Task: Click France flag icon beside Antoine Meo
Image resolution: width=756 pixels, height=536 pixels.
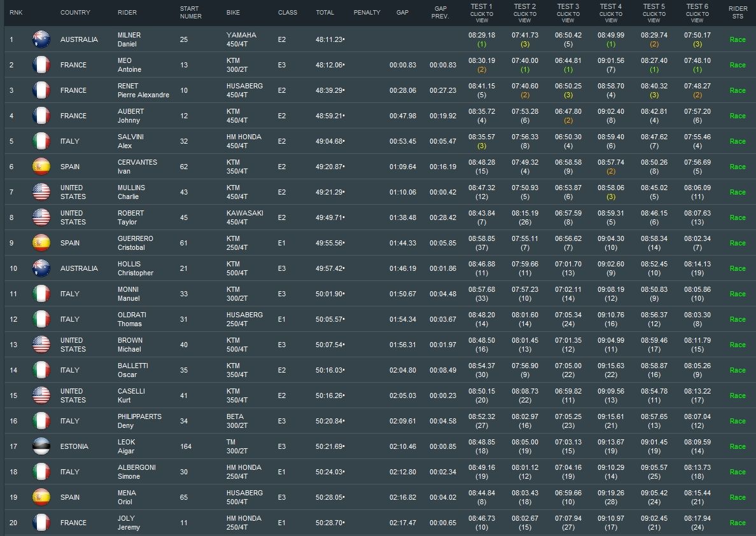Action: point(41,65)
